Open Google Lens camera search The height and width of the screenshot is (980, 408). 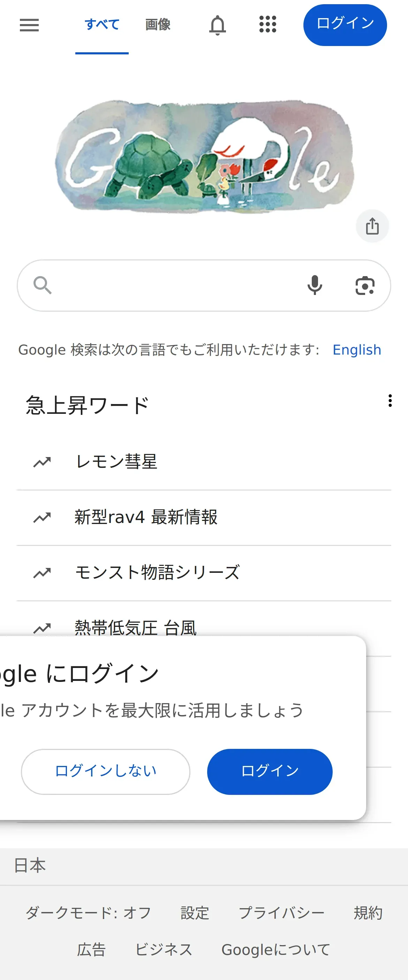pyautogui.click(x=365, y=285)
